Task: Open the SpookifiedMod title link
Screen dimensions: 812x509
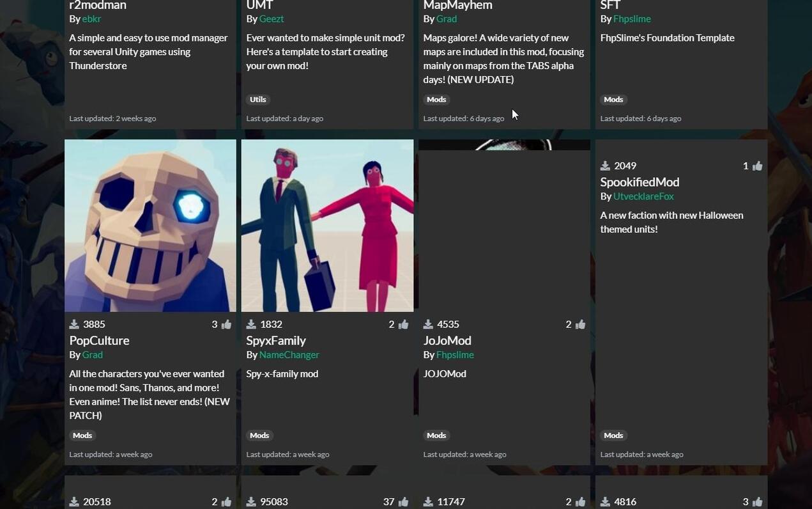Action: tap(640, 182)
